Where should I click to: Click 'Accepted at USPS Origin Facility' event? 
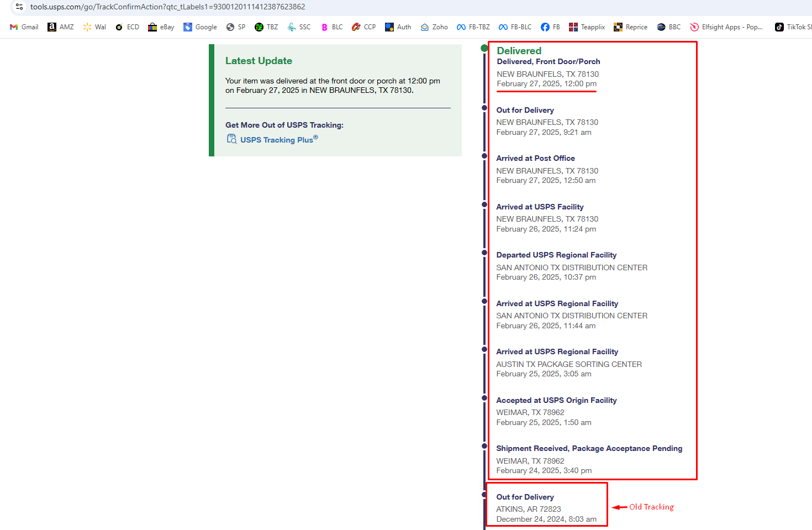[556, 400]
